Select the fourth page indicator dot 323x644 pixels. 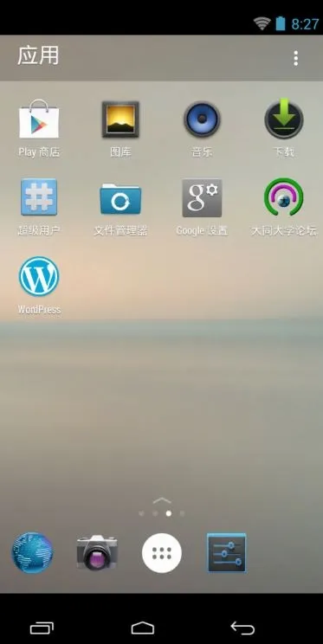182,513
